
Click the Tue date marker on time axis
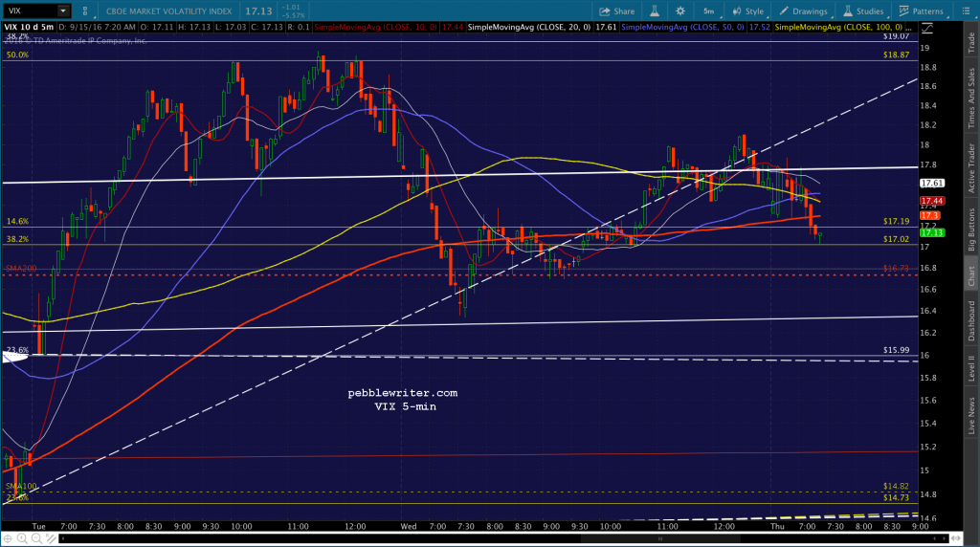[38, 526]
